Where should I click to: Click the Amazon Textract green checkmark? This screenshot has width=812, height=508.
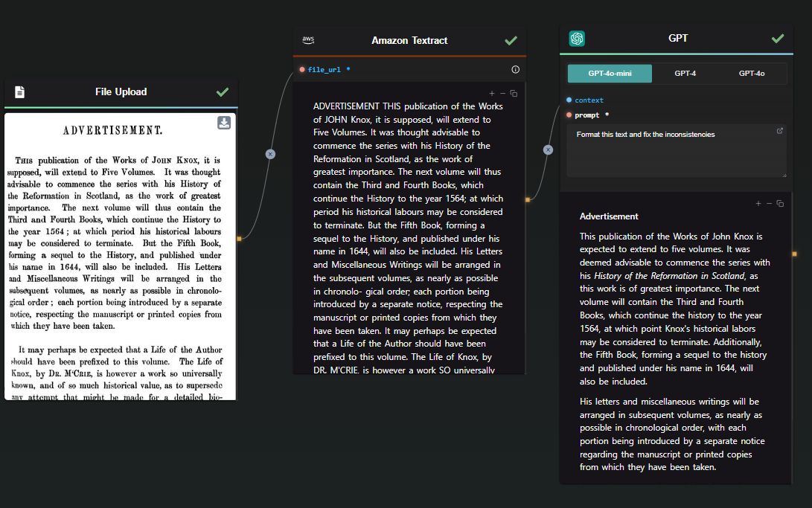[511, 40]
